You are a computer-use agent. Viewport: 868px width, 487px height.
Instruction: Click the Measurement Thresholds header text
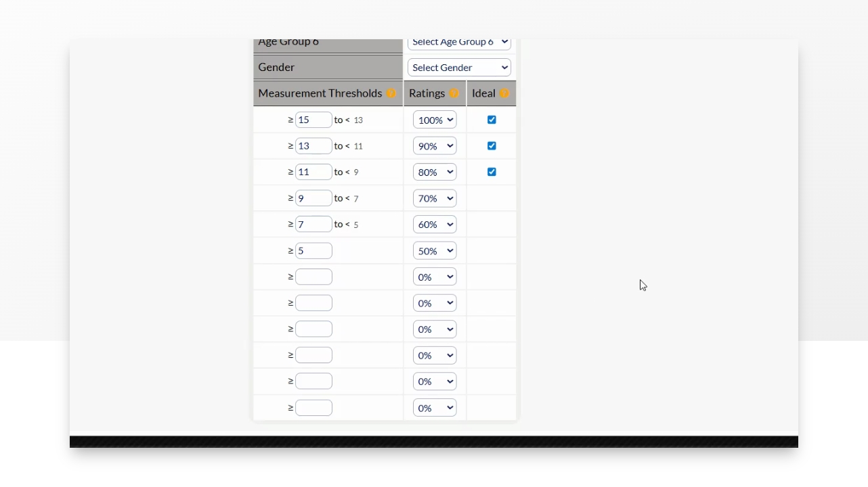pos(320,93)
